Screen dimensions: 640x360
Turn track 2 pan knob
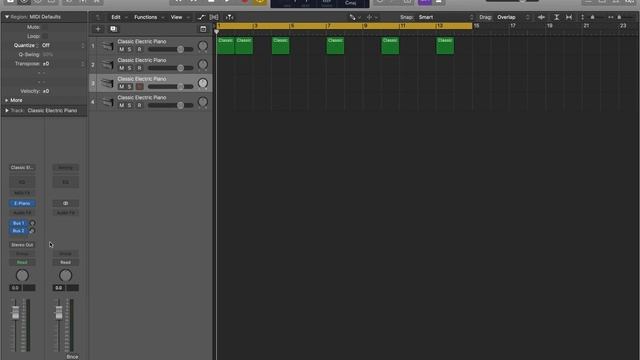(202, 64)
